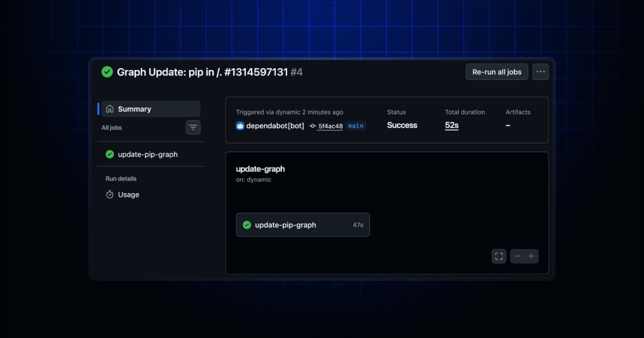Screen dimensions: 644x338
Task: Click the dependabot avatar icon
Action: click(240, 126)
